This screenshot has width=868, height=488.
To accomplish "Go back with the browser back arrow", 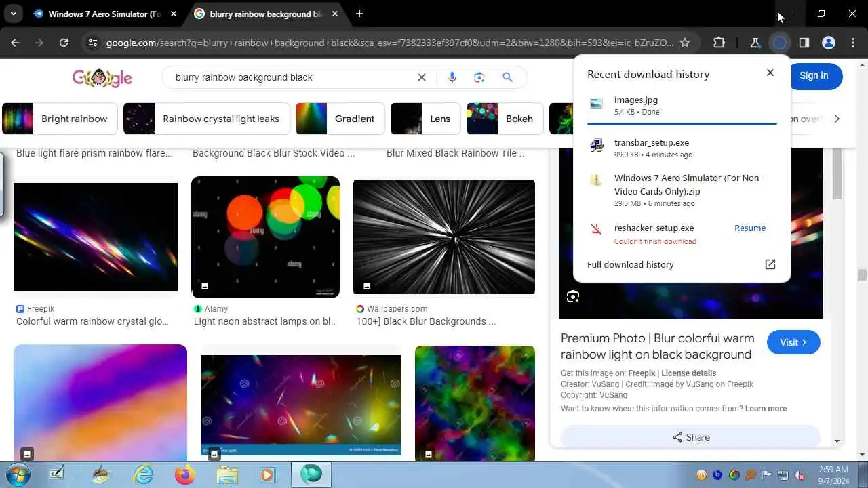I will [15, 43].
